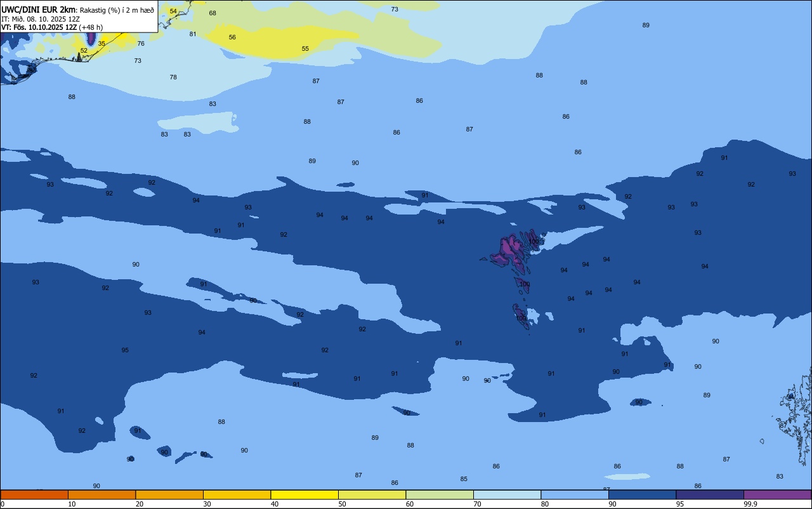Click the humidity value '76' on the map
Screen dimensions: 812x509
(141, 44)
